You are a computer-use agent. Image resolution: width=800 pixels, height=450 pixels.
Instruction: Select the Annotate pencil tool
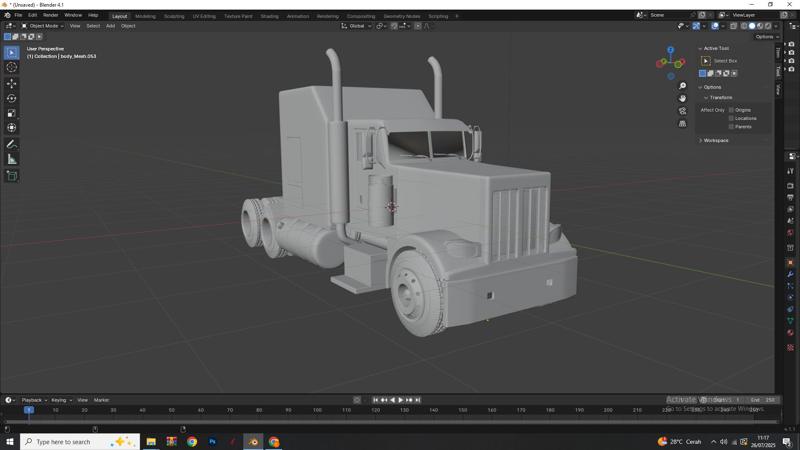coord(12,144)
